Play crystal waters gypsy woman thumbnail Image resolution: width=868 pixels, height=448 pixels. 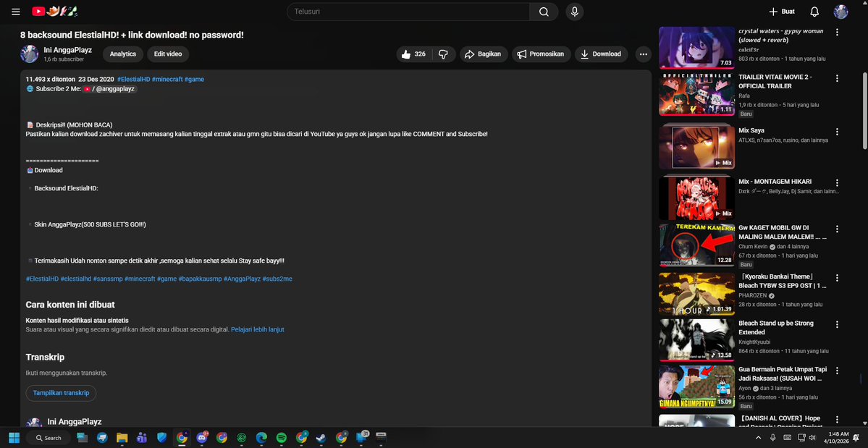(x=696, y=48)
